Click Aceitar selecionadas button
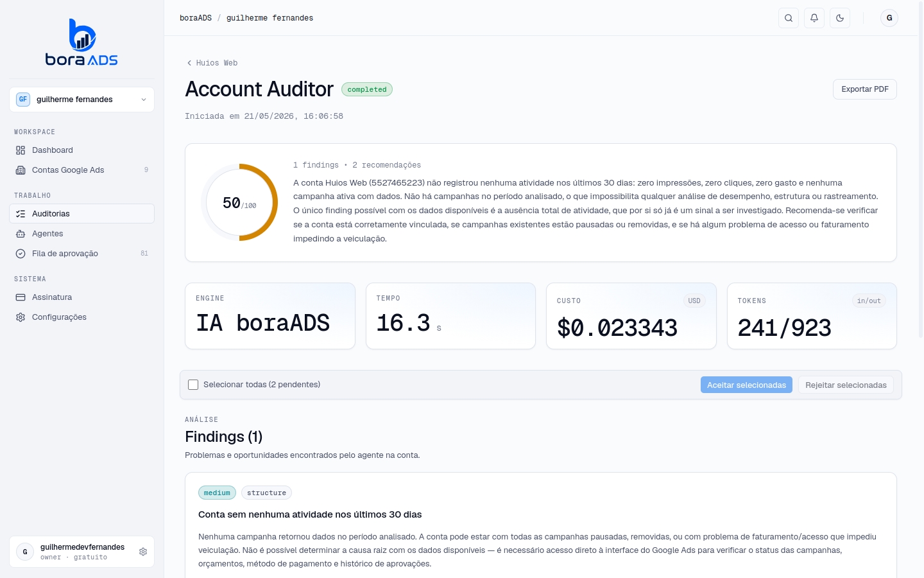The height and width of the screenshot is (578, 924). 746,385
